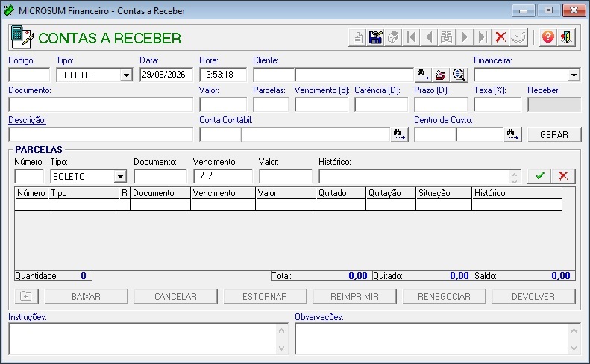Viewport: 590px width, 364px height.
Task: Go to the previous record
Action: click(429, 37)
